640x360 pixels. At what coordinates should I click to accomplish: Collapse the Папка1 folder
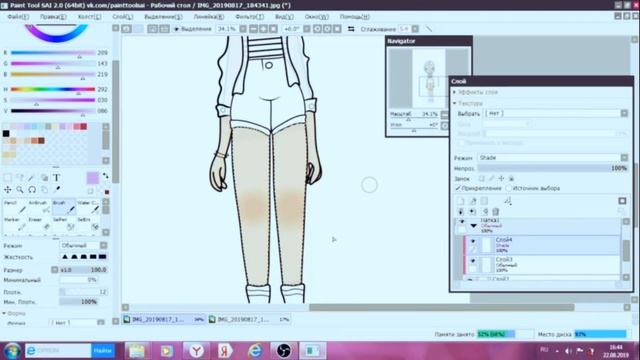point(473,226)
